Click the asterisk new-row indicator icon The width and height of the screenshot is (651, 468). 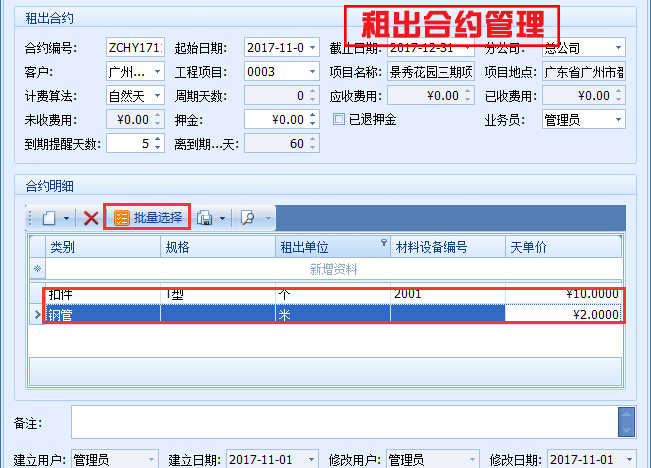[x=38, y=269]
